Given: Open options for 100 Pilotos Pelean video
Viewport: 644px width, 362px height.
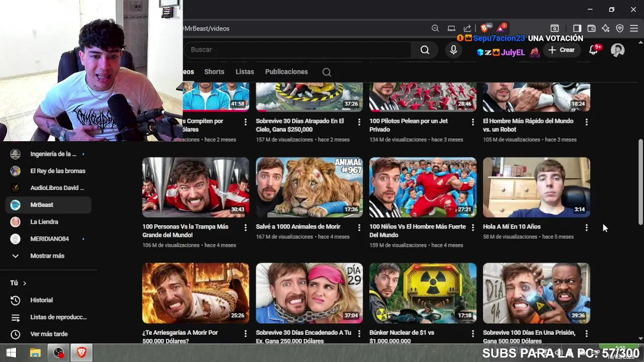Looking at the screenshot, I should (x=472, y=122).
